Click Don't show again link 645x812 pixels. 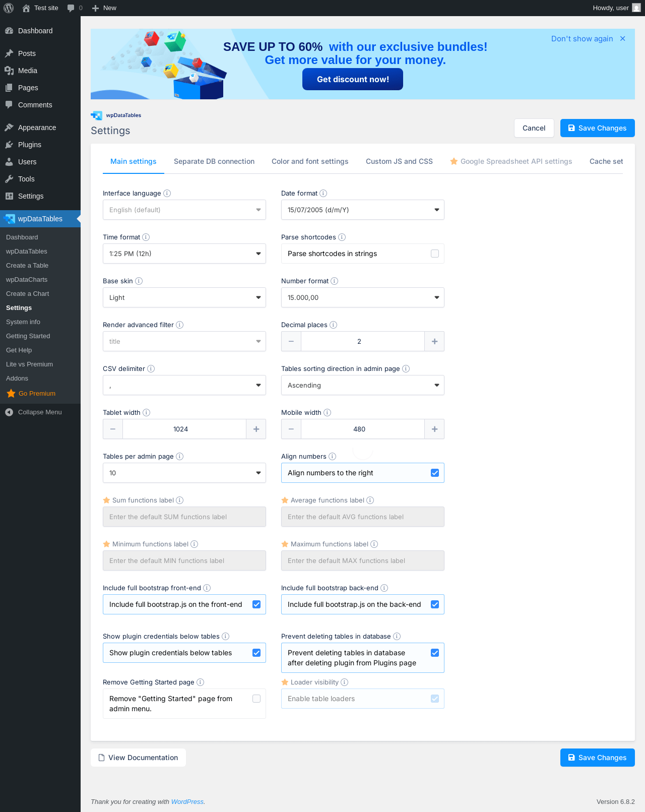pyautogui.click(x=582, y=39)
